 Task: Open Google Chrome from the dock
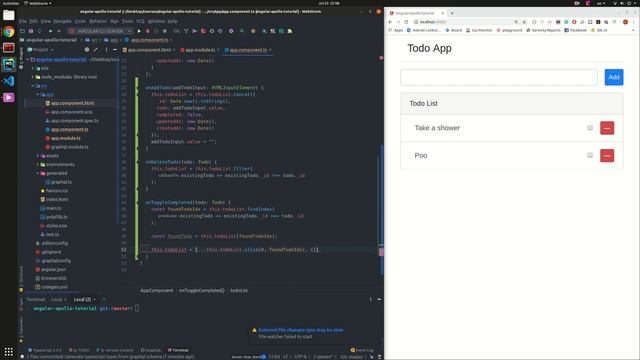[9, 32]
